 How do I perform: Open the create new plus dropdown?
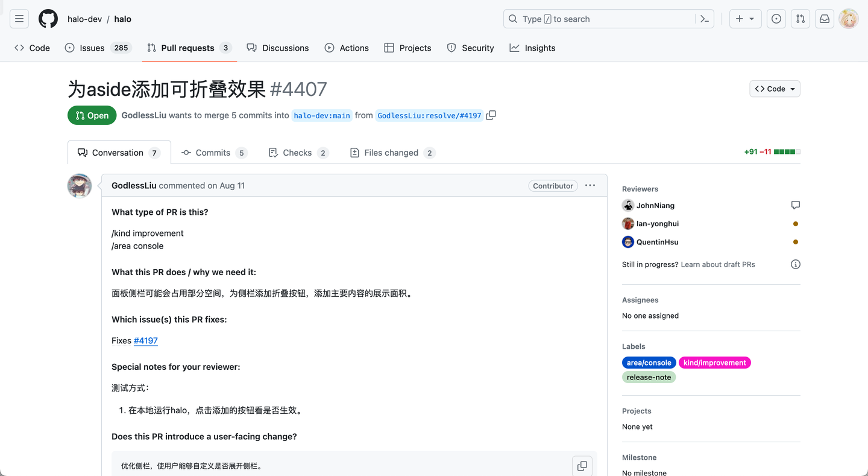(x=746, y=19)
